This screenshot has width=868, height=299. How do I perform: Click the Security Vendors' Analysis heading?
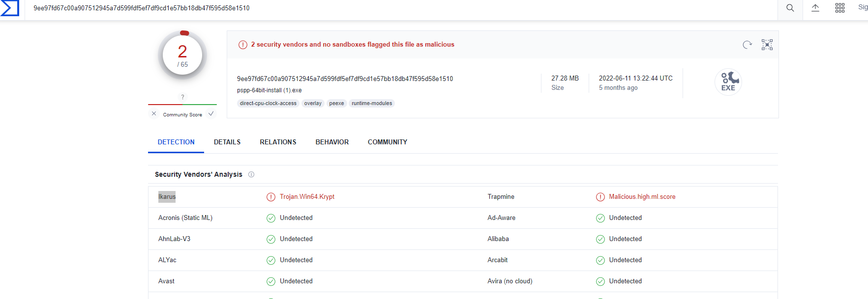pyautogui.click(x=199, y=174)
